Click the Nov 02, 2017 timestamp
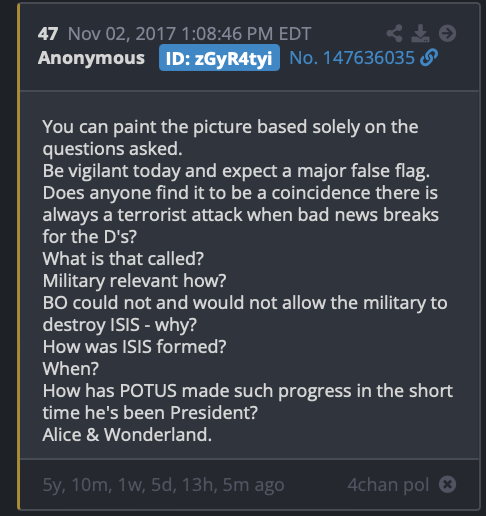 (x=189, y=34)
